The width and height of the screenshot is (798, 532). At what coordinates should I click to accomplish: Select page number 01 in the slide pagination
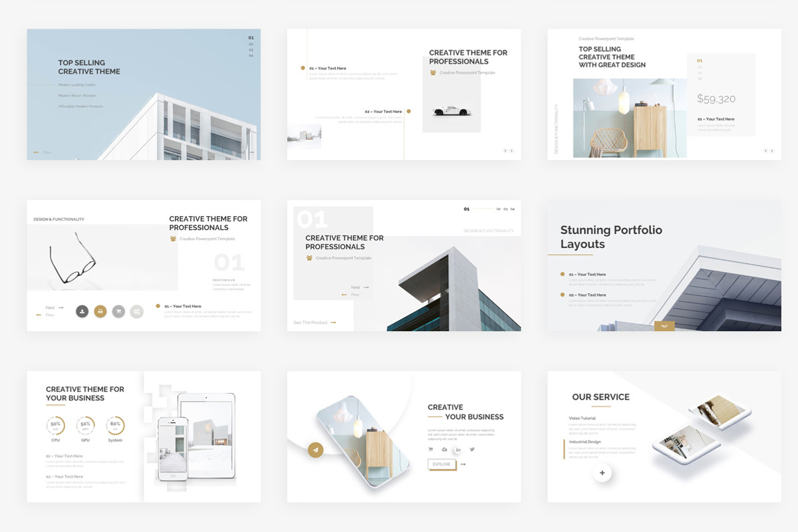click(x=466, y=209)
